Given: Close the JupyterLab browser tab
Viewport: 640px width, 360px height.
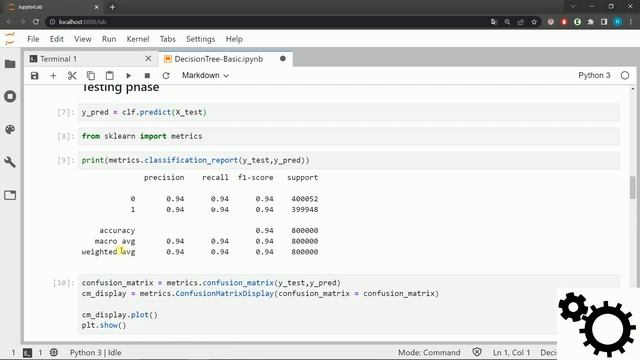Looking at the screenshot, I should point(96,7).
